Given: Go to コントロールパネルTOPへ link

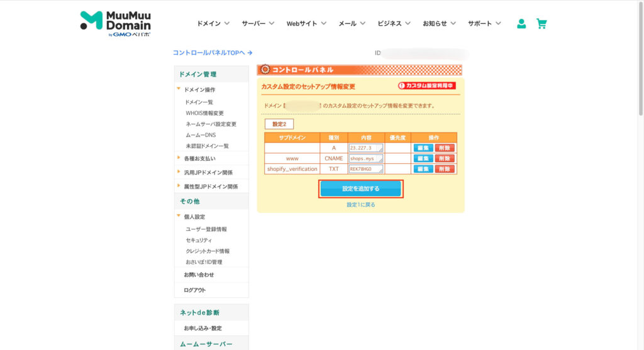Looking at the screenshot, I should 212,53.
